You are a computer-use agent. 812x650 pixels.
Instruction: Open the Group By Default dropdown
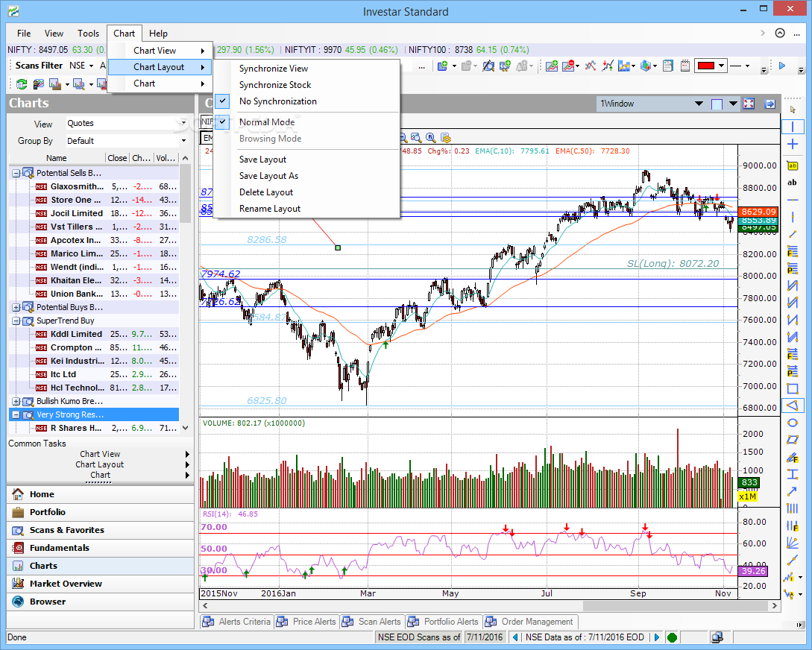coord(183,141)
